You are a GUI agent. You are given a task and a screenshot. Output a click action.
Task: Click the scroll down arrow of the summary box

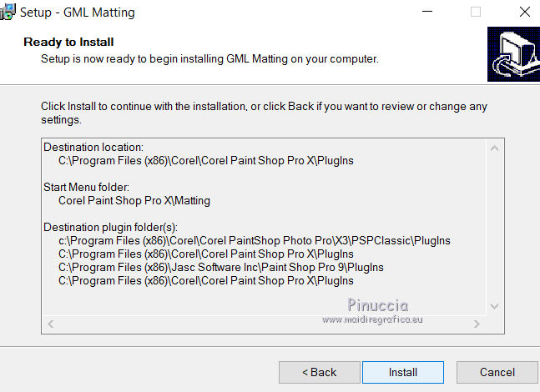point(493,306)
